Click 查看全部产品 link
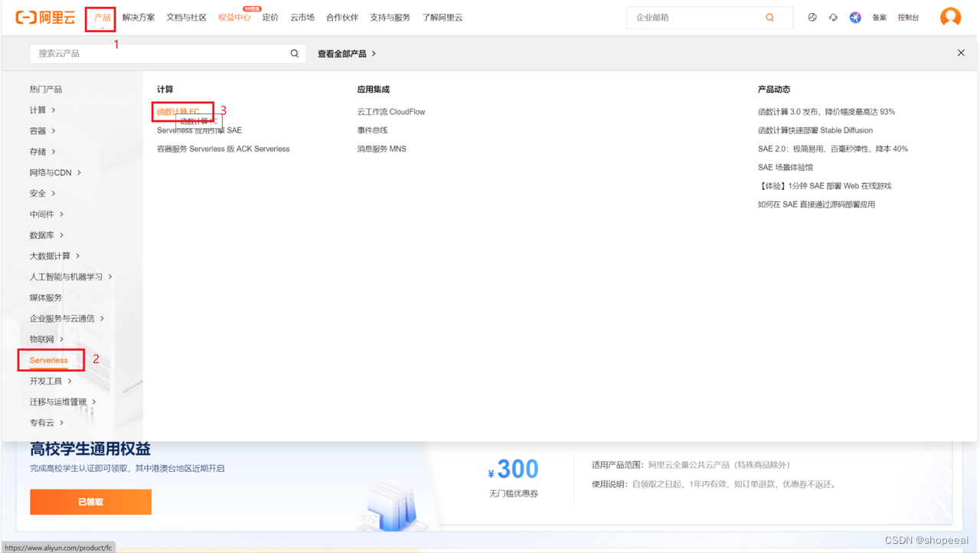The width and height of the screenshot is (980, 553). coord(347,54)
